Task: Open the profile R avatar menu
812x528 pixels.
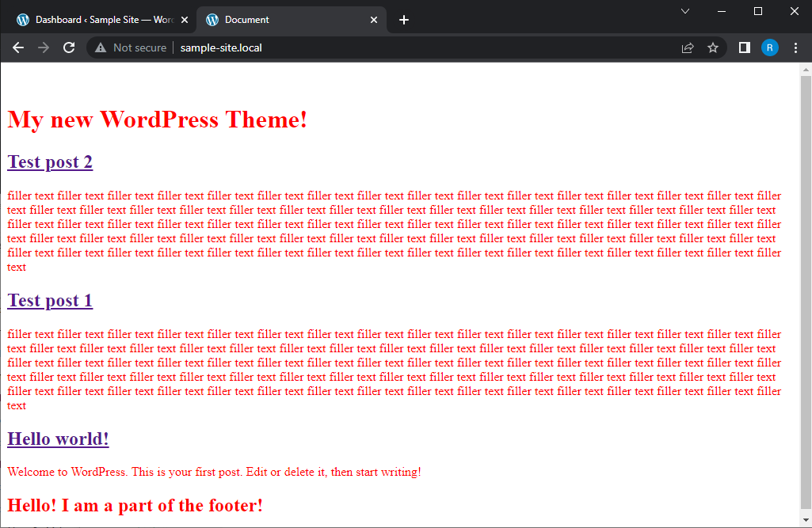Action: (769, 47)
